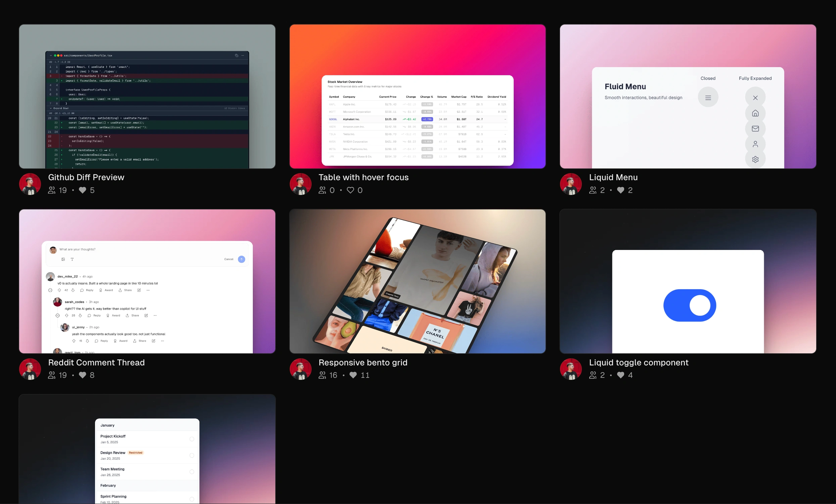
Task: Select the Project Kickoff radio circle
Action: (192, 439)
